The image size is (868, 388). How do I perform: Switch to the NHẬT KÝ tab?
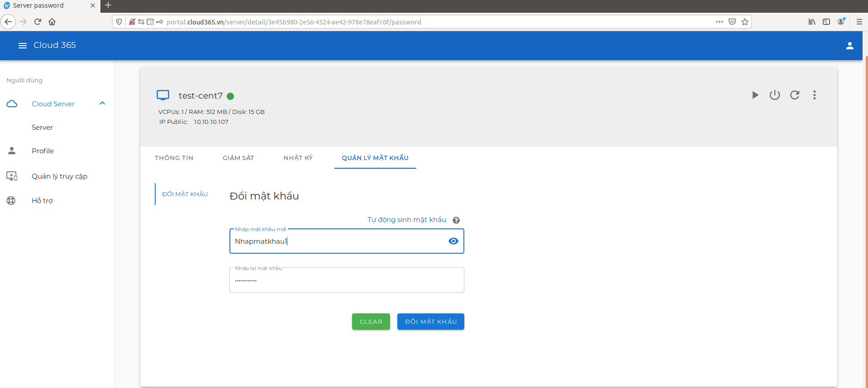(x=298, y=158)
